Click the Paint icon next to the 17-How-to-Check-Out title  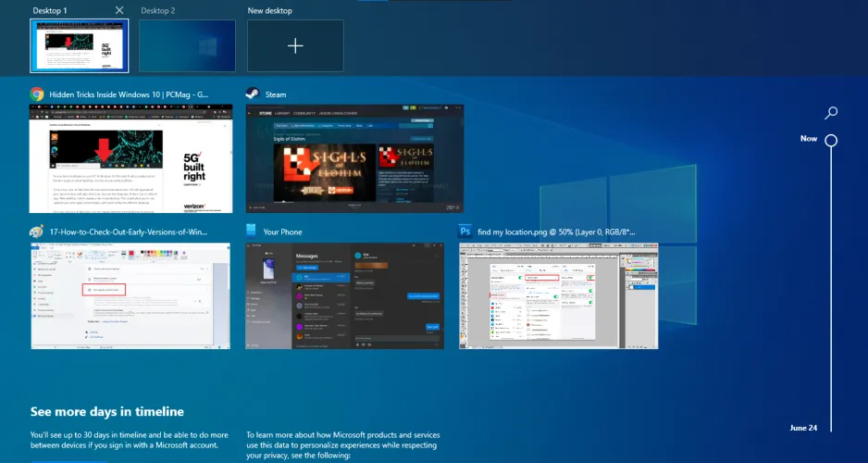coord(37,231)
